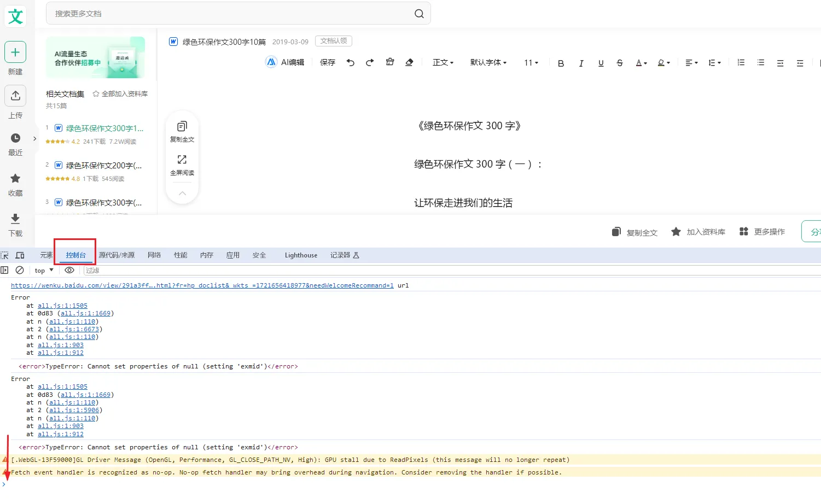This screenshot has width=821, height=504.
Task: Open 更多操作 menu
Action: click(x=762, y=232)
